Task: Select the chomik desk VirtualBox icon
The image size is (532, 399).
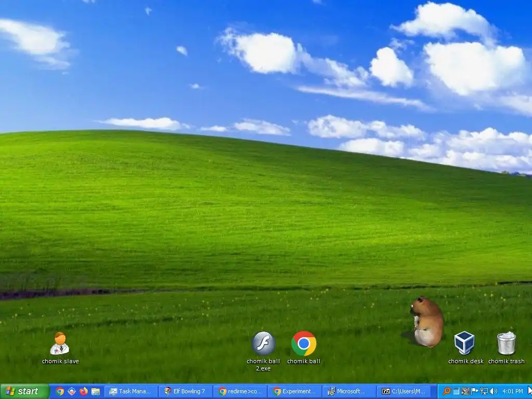Action: pos(465,348)
